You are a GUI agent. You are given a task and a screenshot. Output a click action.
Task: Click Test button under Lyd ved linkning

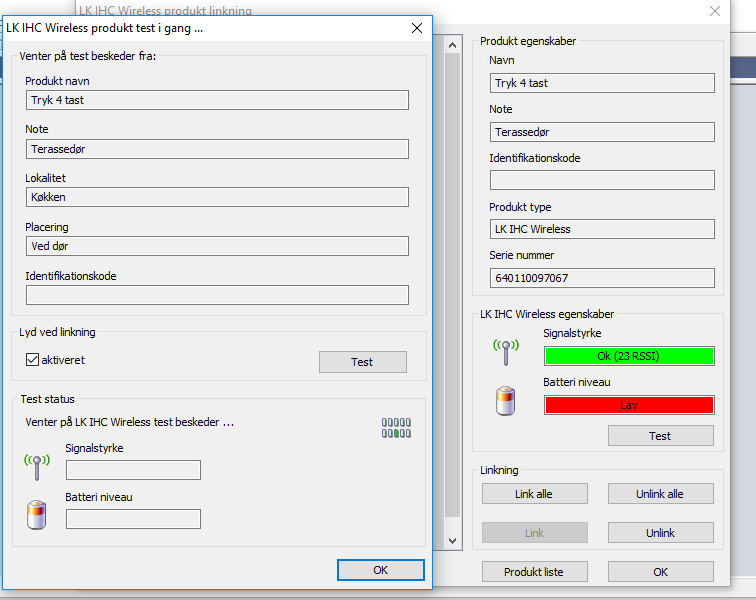363,362
